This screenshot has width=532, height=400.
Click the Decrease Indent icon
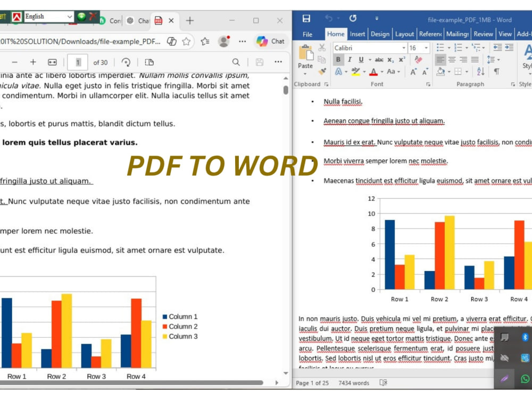497,47
